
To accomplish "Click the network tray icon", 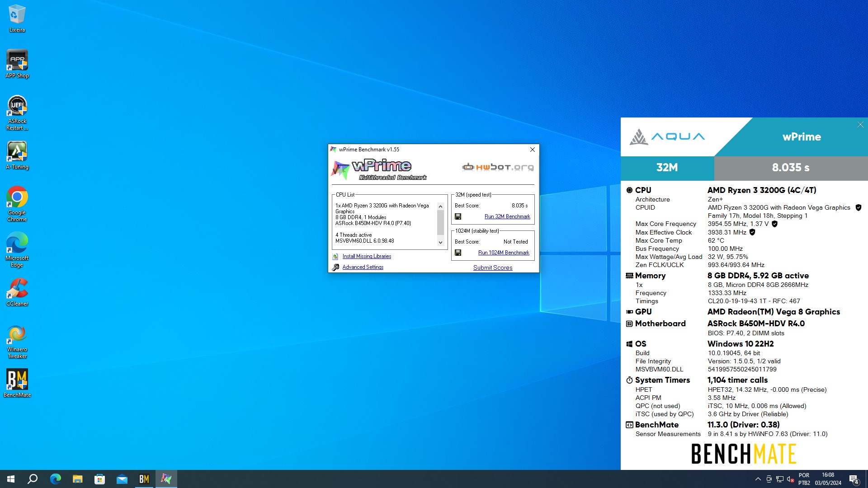I will [780, 479].
